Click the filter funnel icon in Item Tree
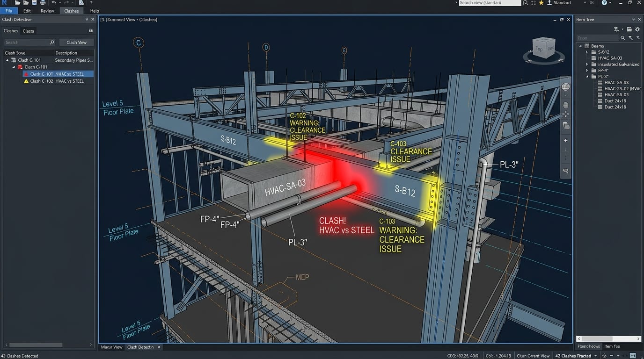Viewport: 644px width, 359px height. pos(630,38)
